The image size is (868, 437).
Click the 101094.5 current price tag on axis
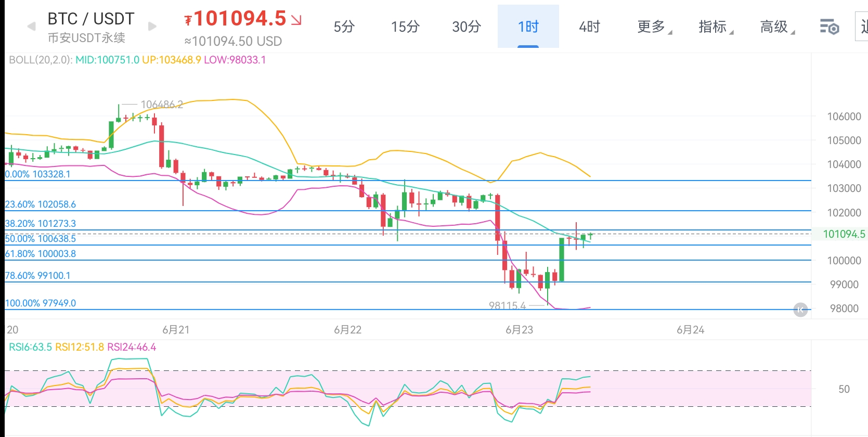click(x=844, y=234)
